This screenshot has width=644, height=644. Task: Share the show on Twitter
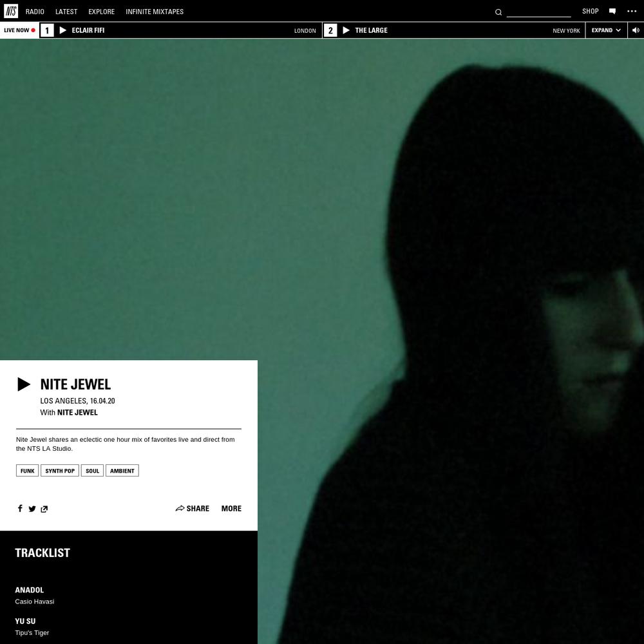click(x=32, y=509)
